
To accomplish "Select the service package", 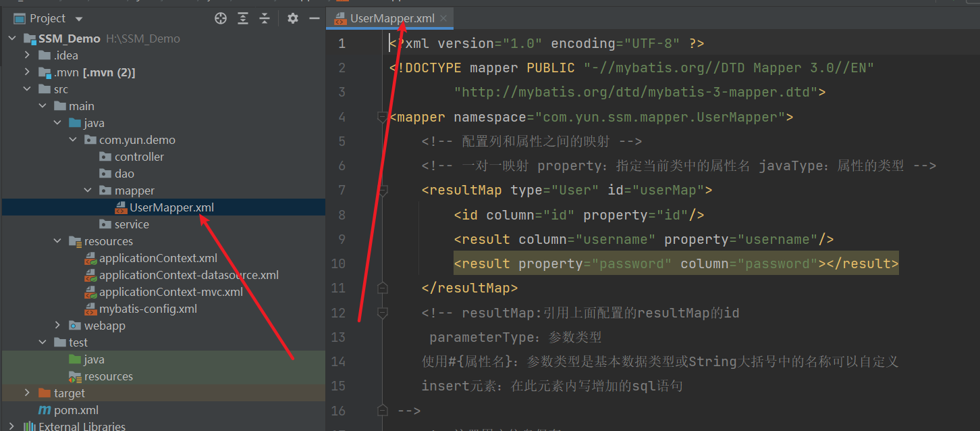I will tap(132, 224).
